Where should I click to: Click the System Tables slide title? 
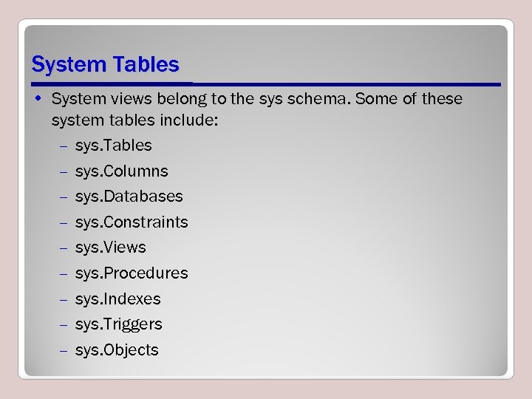(x=105, y=64)
